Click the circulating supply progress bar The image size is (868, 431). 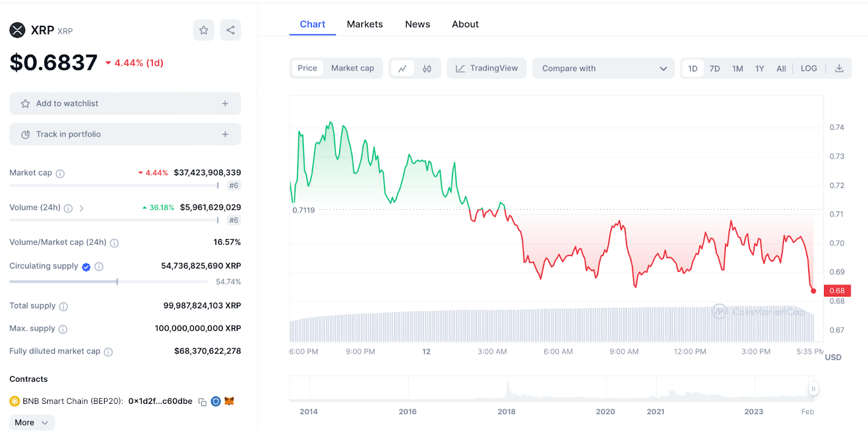108,282
